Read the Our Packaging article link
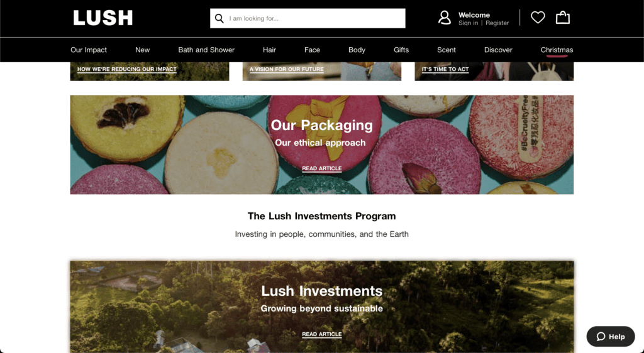Viewport: 644px width, 353px height. [322, 168]
